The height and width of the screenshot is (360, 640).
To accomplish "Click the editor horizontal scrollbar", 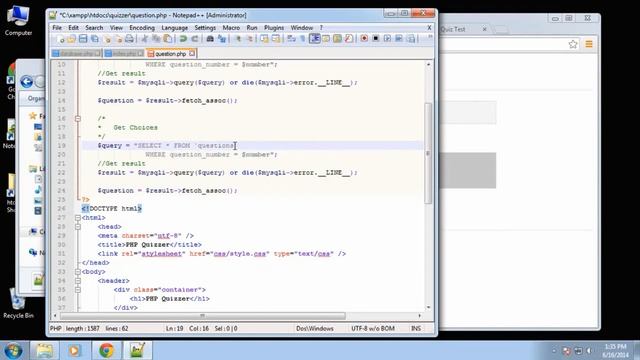I will tap(203, 316).
